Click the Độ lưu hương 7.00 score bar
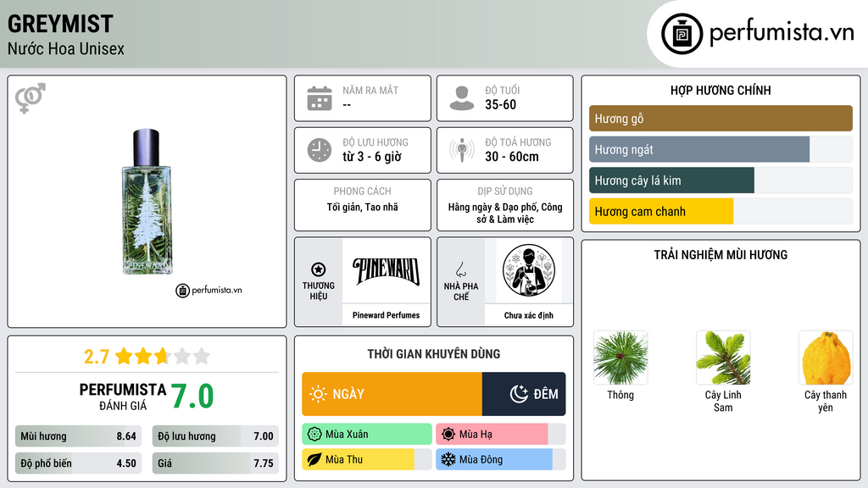The image size is (868, 488). 215,436
